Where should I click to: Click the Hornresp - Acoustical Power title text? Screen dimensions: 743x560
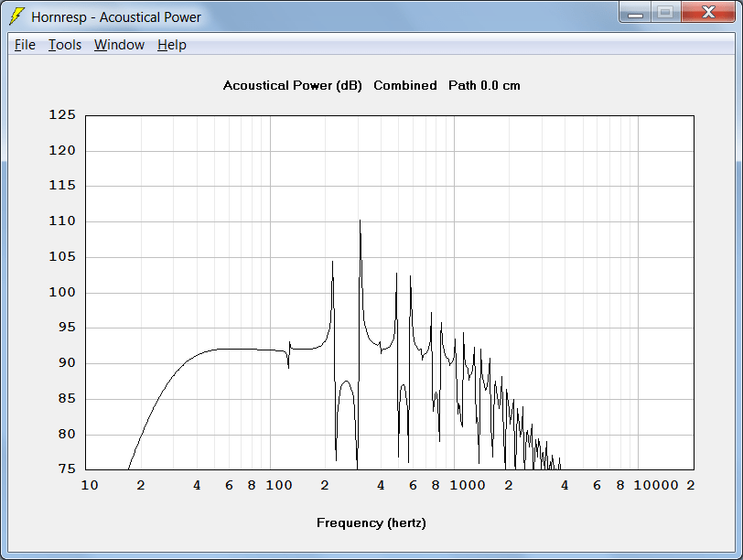point(116,17)
